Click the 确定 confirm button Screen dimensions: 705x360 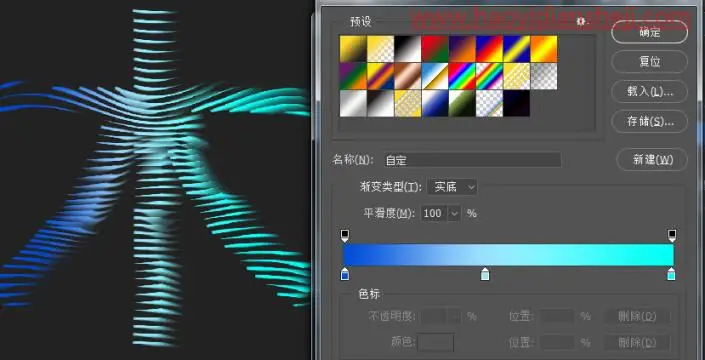click(x=650, y=32)
